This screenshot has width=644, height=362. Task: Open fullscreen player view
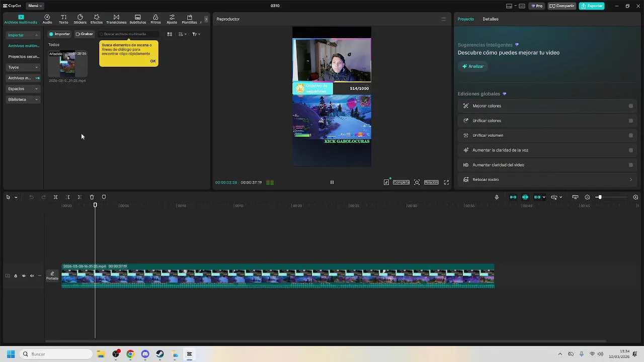446,183
